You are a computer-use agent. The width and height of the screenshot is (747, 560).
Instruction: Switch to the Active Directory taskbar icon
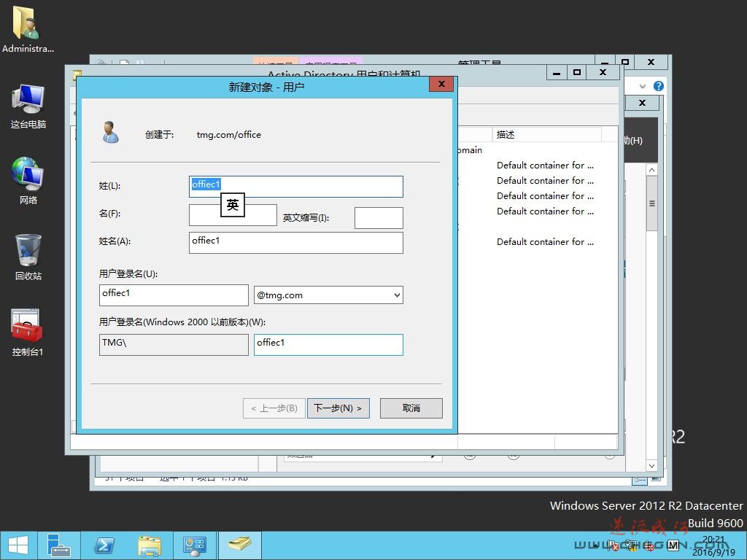239,545
